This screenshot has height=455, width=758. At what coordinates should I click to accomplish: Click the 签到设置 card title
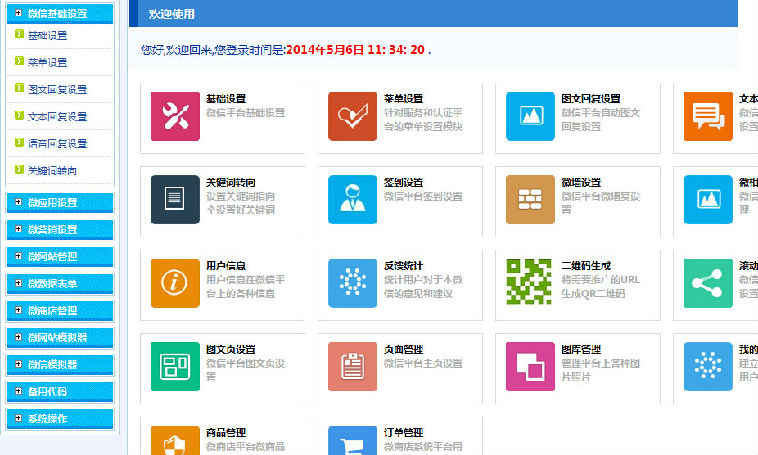pos(404,183)
